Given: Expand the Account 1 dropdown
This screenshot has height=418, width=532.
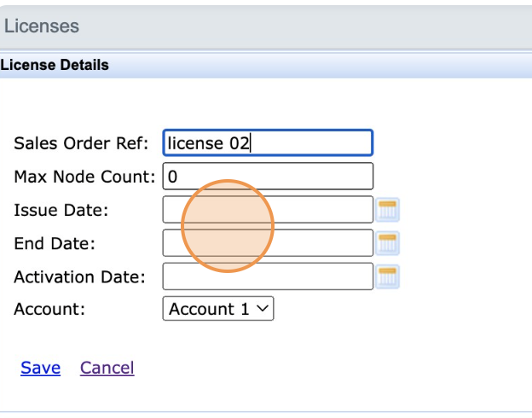Looking at the screenshot, I should tap(217, 309).
